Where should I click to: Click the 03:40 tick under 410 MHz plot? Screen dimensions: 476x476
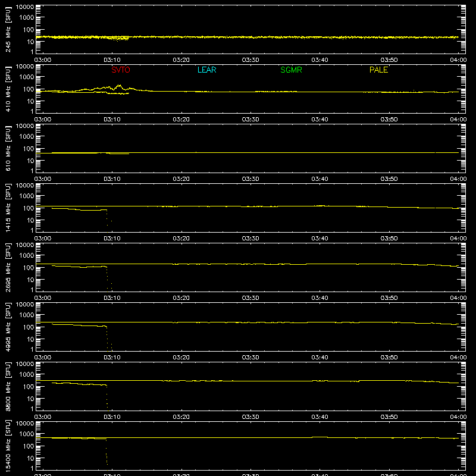pyautogui.click(x=320, y=120)
